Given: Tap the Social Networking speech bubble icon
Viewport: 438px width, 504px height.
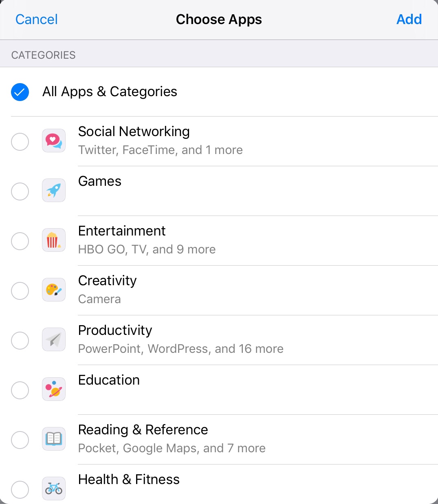Looking at the screenshot, I should point(54,141).
